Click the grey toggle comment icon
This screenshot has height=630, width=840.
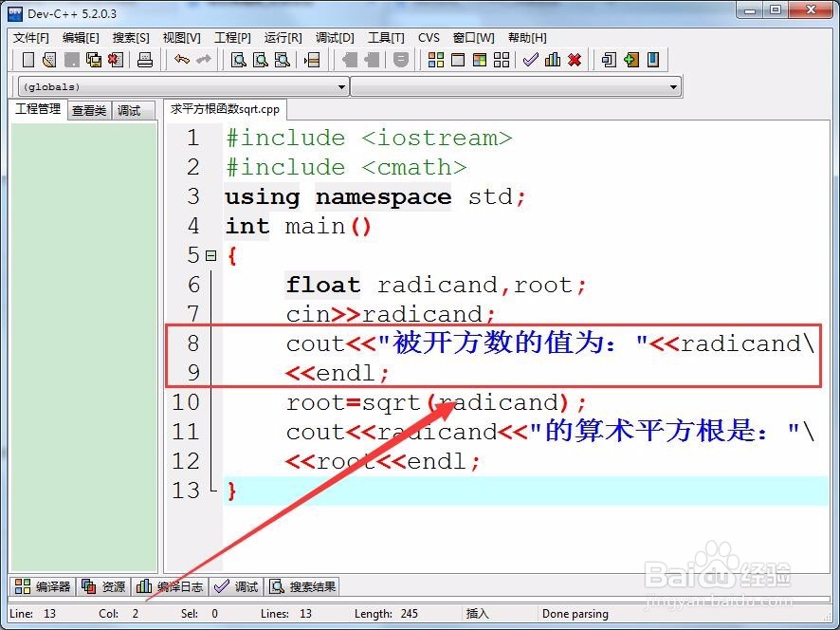coord(401,60)
